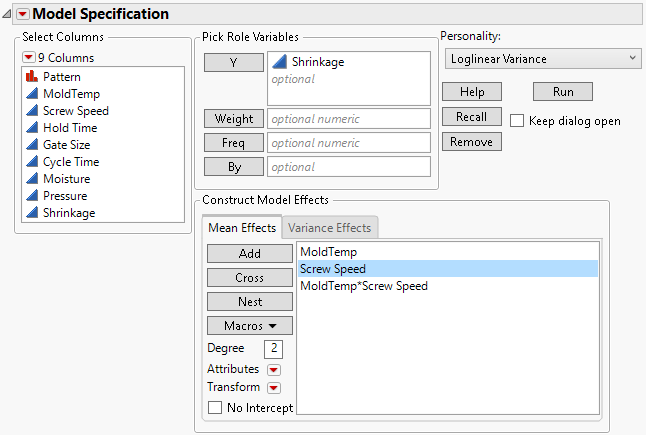
Task: Open the Transform red triangle menu
Action: tap(273, 388)
